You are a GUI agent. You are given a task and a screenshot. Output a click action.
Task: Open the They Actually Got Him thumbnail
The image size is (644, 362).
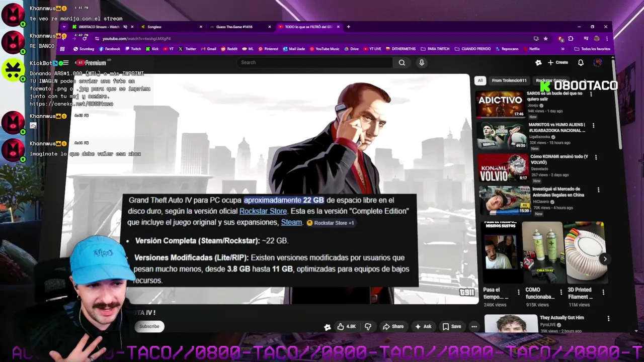pyautogui.click(x=511, y=323)
